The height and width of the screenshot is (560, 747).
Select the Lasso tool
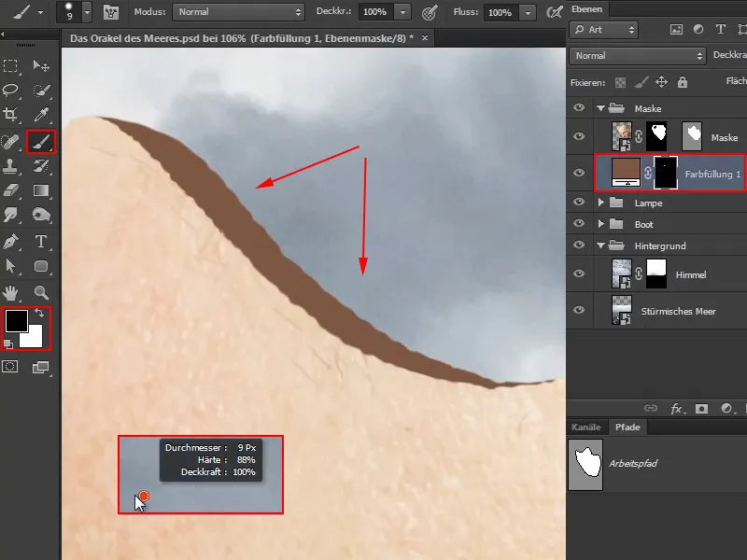pyautogui.click(x=10, y=90)
